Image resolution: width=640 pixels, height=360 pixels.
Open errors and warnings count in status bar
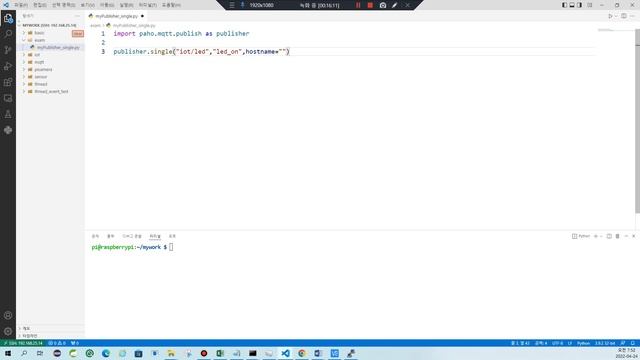point(57,343)
